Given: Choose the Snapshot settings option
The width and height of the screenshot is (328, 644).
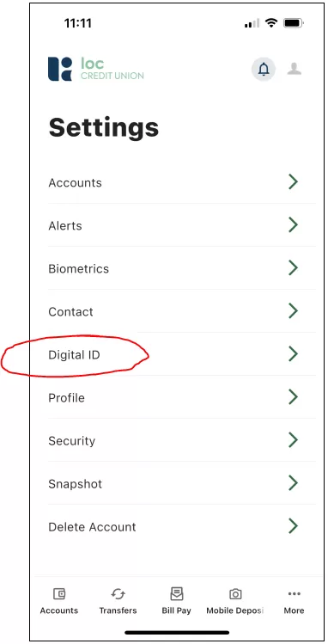Looking at the screenshot, I should click(182, 483).
